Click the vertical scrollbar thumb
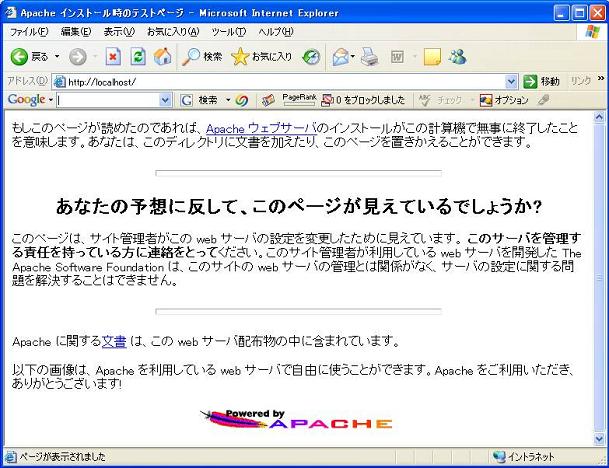Viewport: 609px width, 468px height. pyautogui.click(x=599, y=278)
